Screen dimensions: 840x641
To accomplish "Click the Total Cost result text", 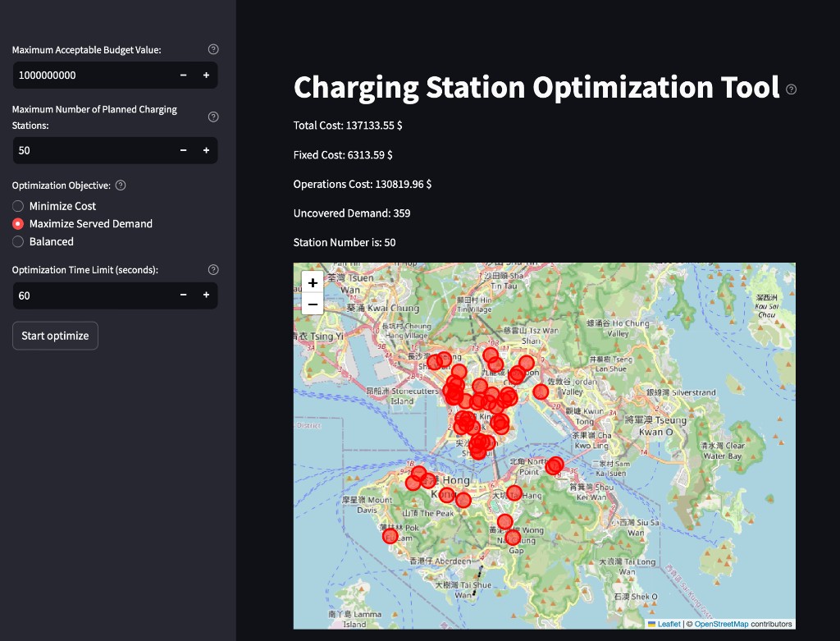I will point(348,126).
